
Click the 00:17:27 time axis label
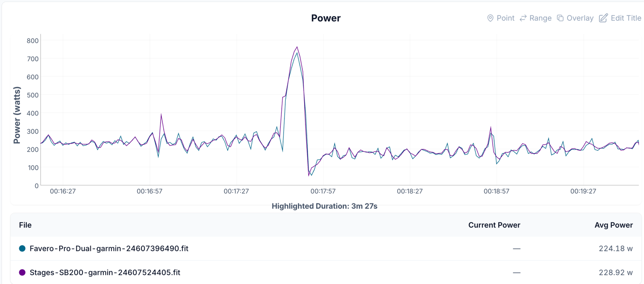(x=236, y=191)
